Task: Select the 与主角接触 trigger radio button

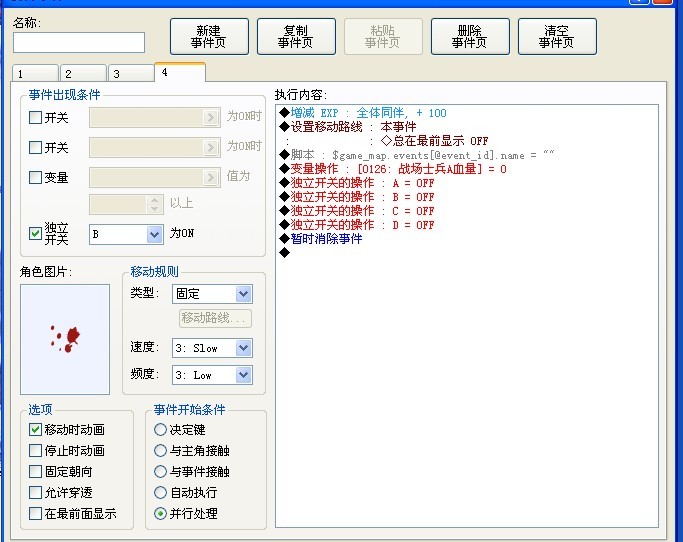Action: 160,451
